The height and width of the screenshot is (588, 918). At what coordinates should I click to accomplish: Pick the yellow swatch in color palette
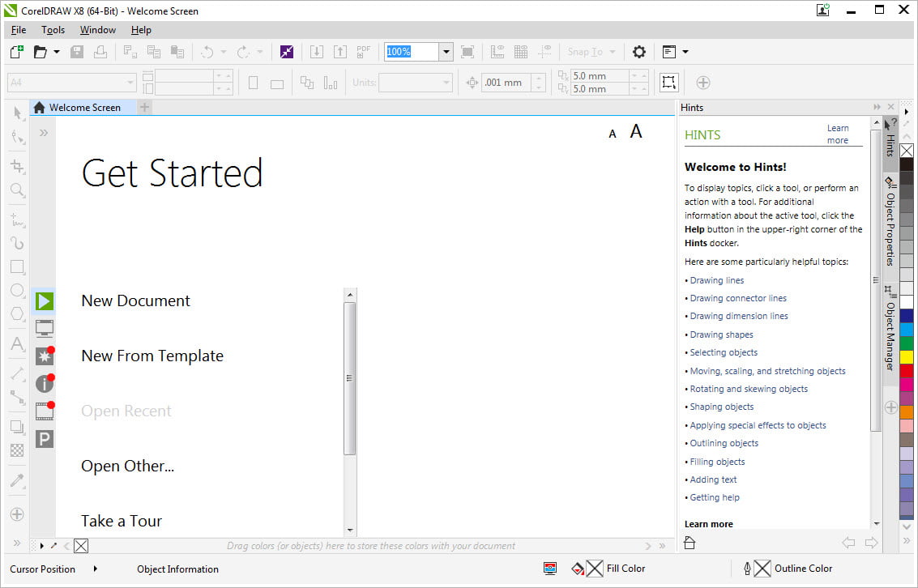[x=907, y=356]
